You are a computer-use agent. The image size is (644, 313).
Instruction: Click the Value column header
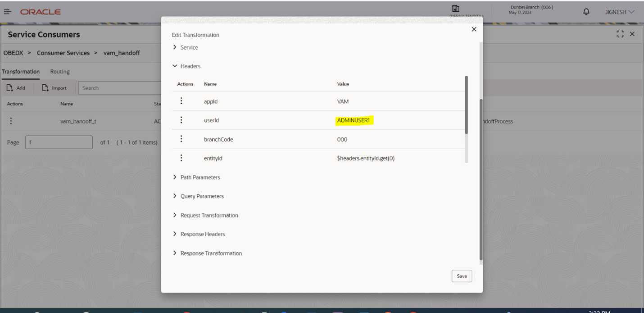(343, 84)
